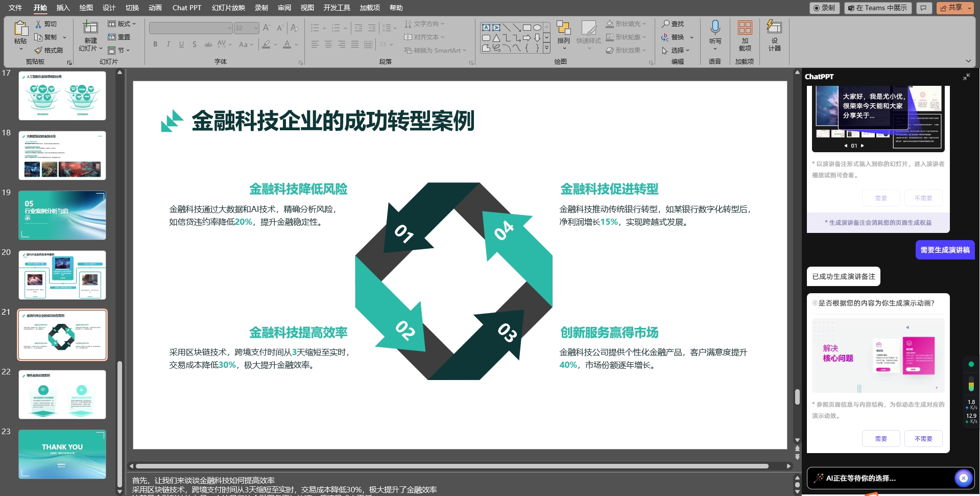This screenshot has height=496, width=980.
Task: Center text alignment icon
Action: 328,44
